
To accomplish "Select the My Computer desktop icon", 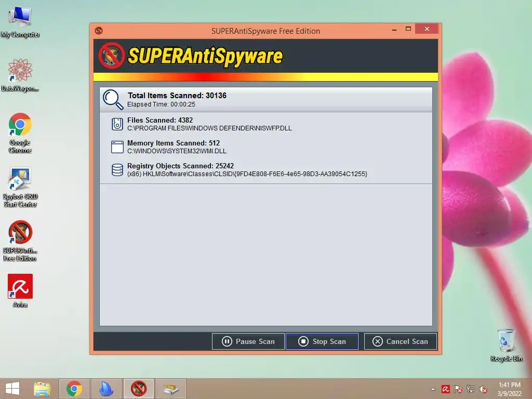I will click(x=20, y=22).
